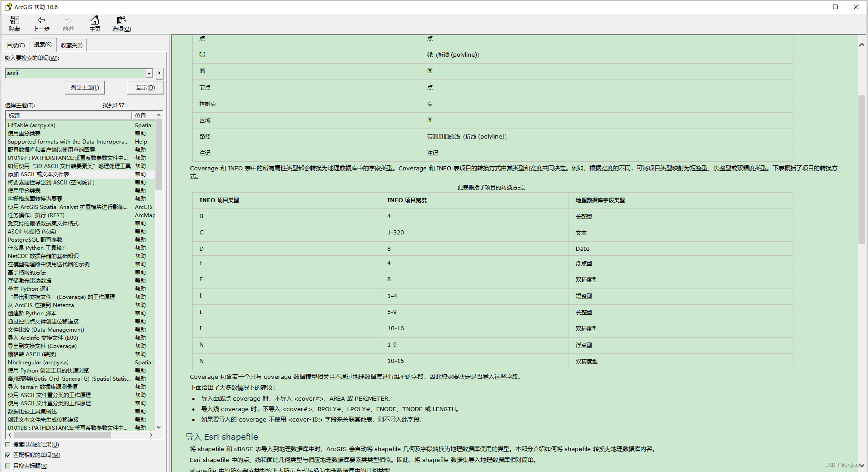Click the '地理数据库字段类型' table header

[600, 200]
